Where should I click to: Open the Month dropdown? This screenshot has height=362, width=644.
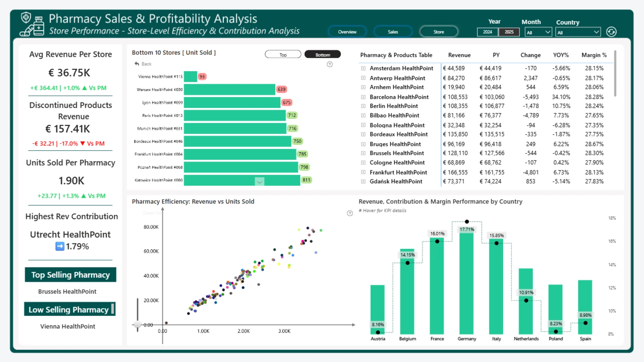tap(538, 32)
